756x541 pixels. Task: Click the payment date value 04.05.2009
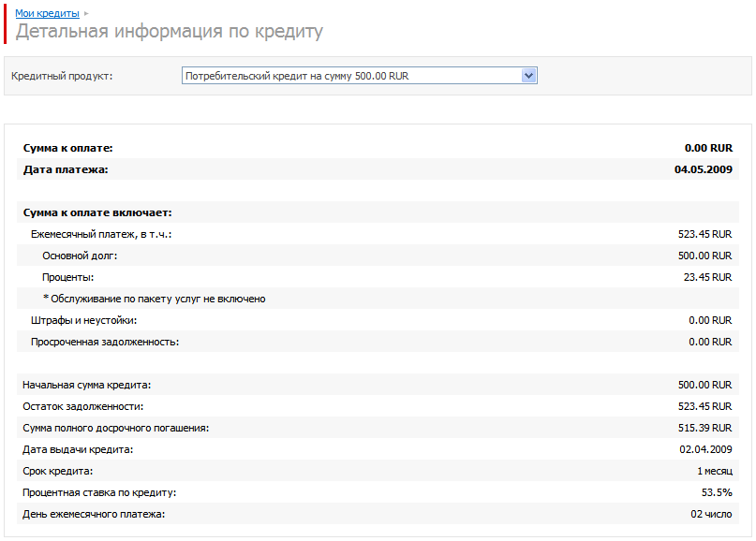click(x=703, y=169)
